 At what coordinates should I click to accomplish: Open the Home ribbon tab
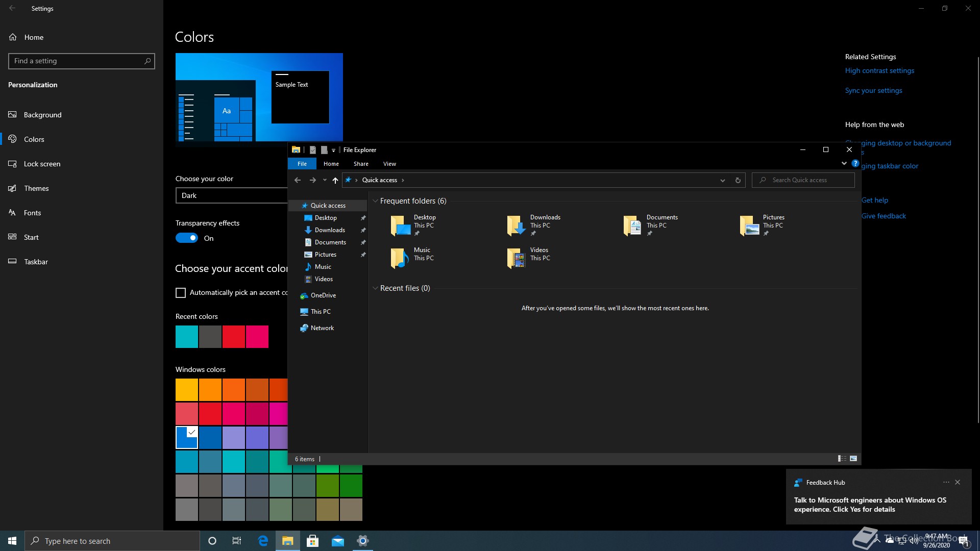[331, 164]
